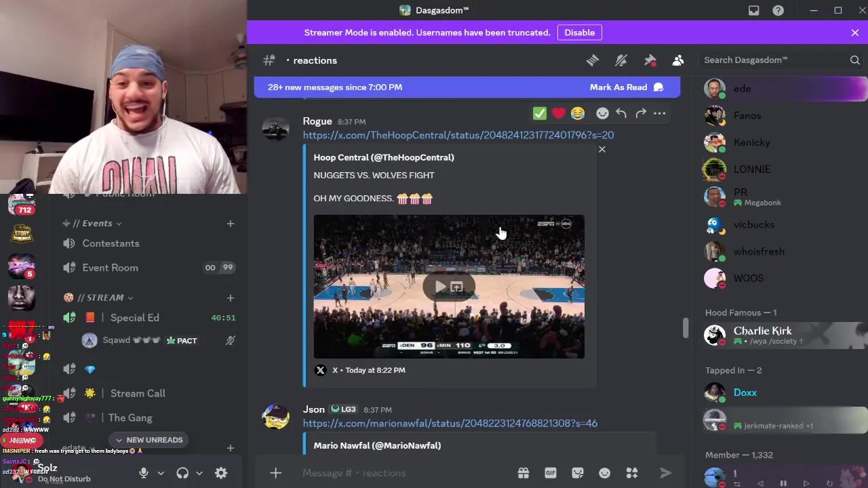
Task: Forward Rogue's message
Action: click(x=641, y=113)
